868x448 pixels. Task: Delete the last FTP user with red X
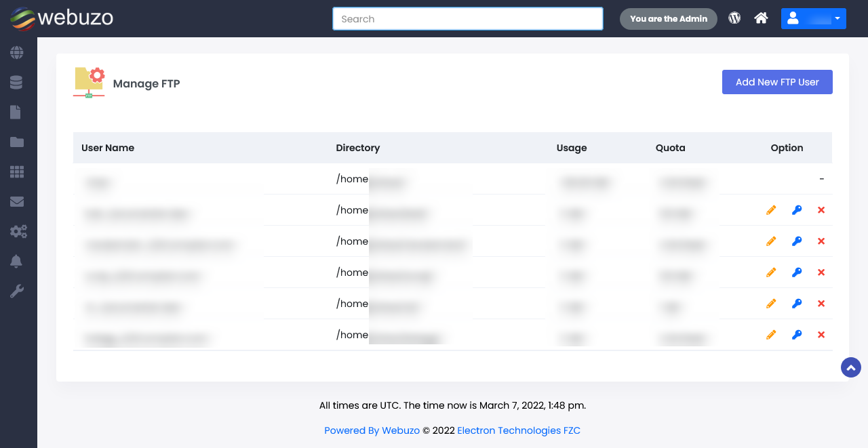[x=821, y=335]
